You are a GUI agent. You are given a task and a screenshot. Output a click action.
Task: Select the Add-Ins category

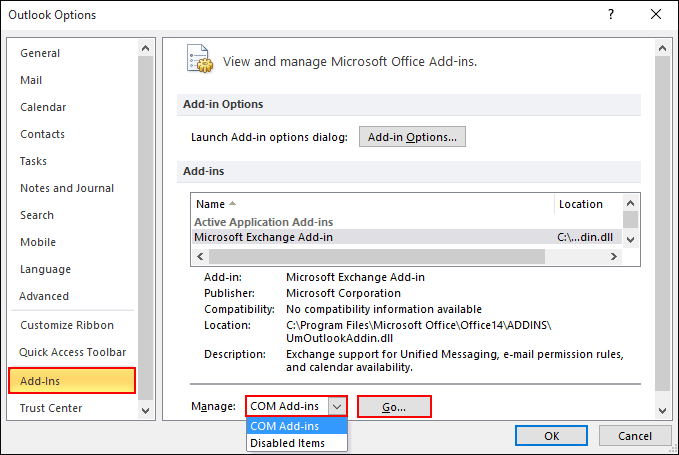pyautogui.click(x=72, y=381)
